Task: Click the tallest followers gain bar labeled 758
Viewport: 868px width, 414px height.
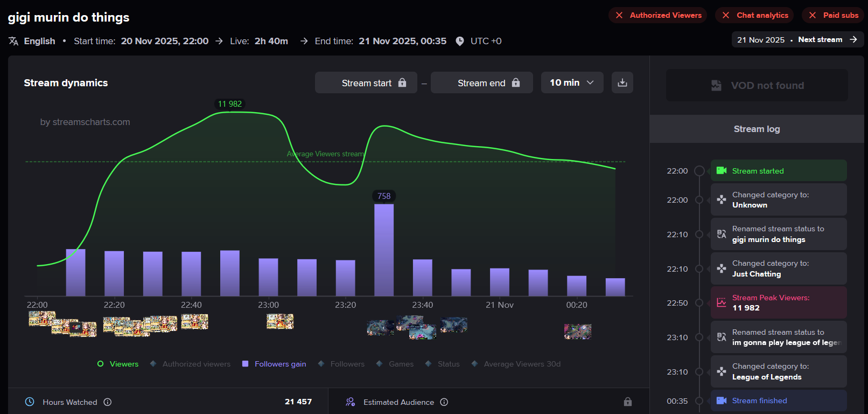Action: (x=384, y=250)
